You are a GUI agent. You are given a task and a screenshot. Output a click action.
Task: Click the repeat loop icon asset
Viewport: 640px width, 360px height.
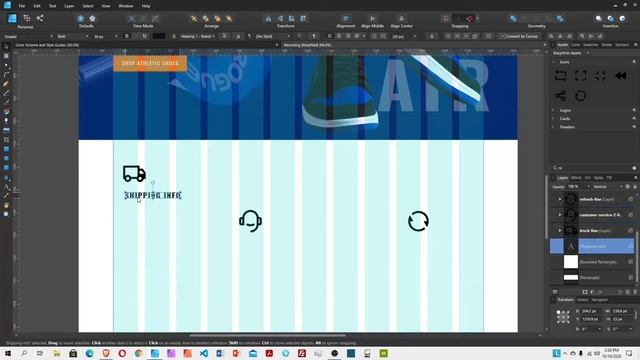560,76
